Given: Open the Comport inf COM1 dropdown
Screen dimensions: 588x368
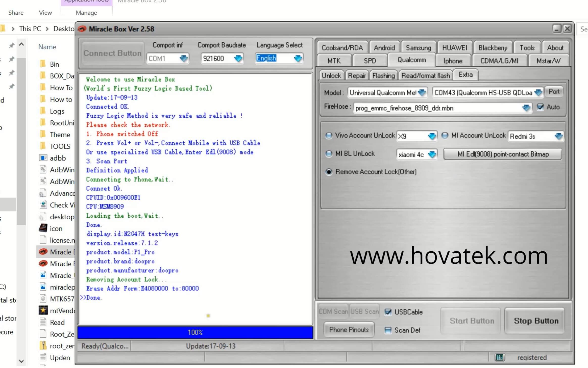Looking at the screenshot, I should 184,59.
